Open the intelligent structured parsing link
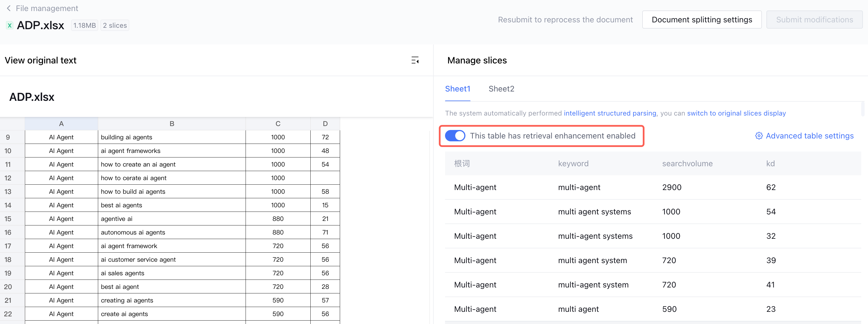Screen dimensions: 868x324 click(610, 113)
